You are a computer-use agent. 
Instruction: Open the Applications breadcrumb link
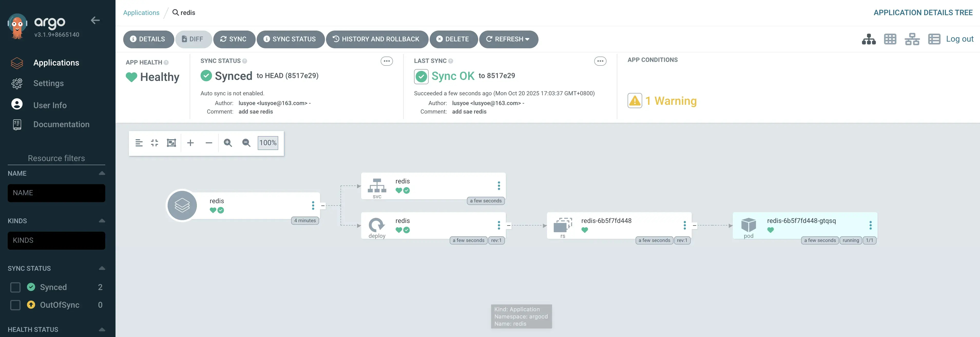tap(141, 13)
